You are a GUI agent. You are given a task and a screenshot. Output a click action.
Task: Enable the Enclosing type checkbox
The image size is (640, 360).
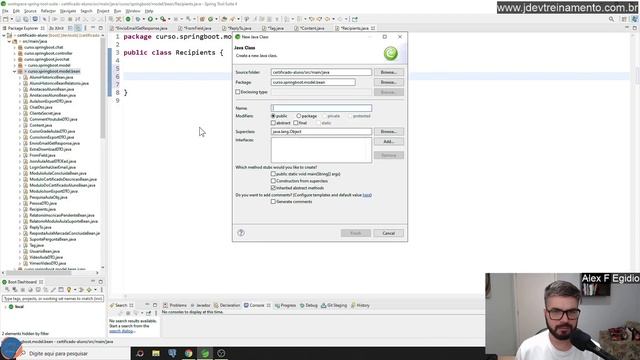point(238,92)
